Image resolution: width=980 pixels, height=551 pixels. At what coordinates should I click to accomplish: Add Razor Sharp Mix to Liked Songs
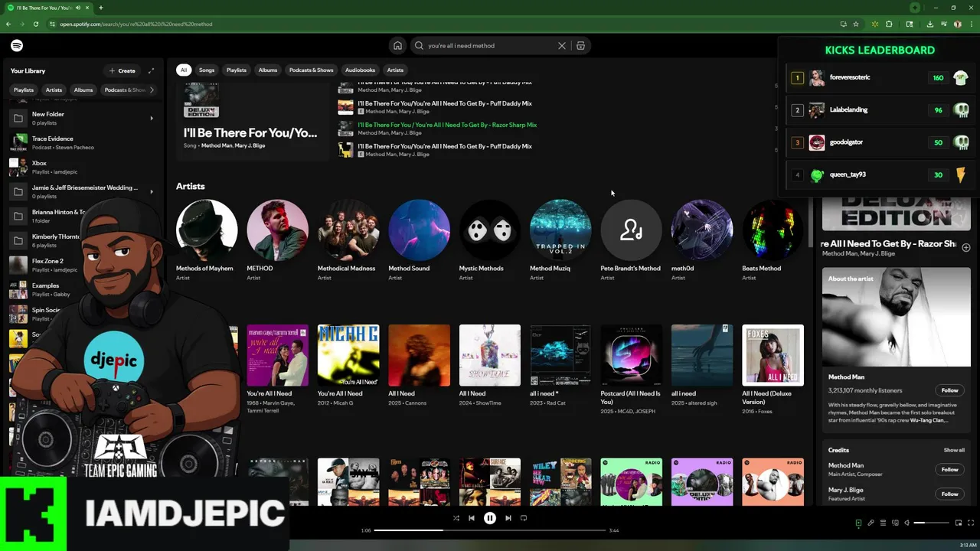[x=966, y=247]
